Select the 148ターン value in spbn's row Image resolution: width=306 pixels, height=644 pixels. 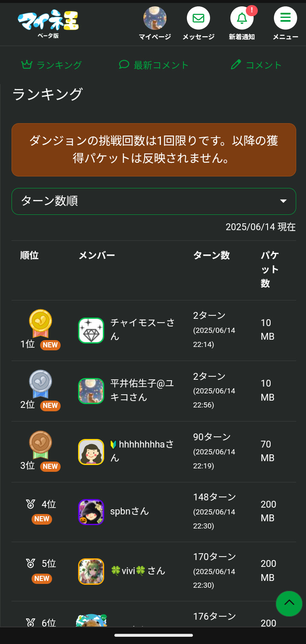click(215, 497)
